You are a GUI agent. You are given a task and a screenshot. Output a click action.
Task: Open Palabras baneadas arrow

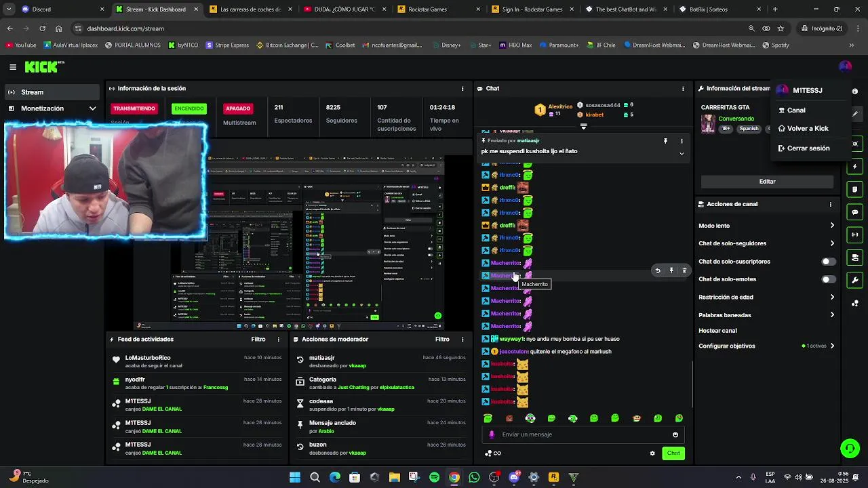pyautogui.click(x=832, y=315)
